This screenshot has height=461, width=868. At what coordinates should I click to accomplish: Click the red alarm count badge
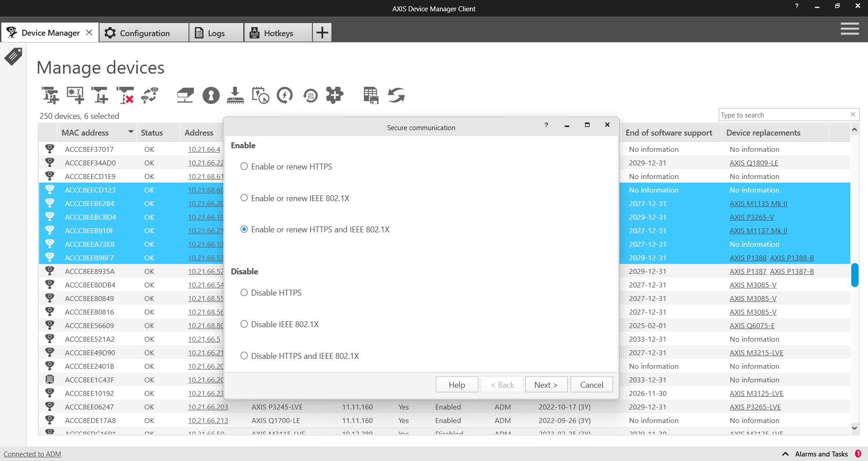point(858,454)
